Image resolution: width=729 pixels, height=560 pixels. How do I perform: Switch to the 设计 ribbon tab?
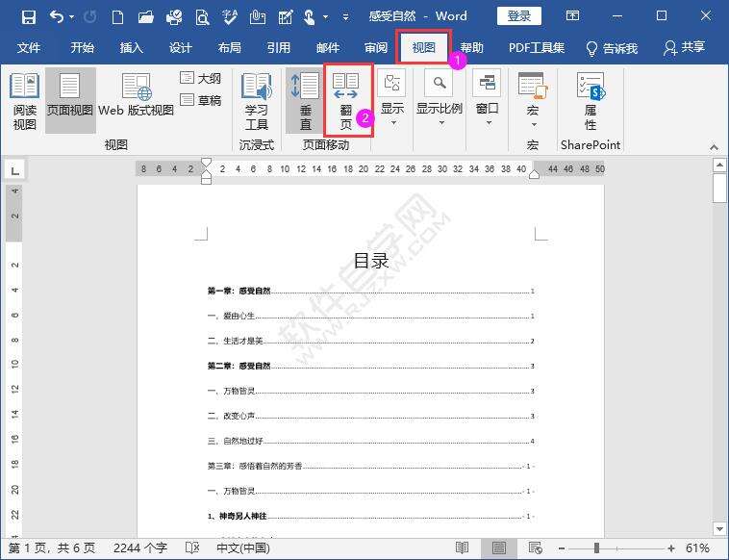pyautogui.click(x=181, y=47)
